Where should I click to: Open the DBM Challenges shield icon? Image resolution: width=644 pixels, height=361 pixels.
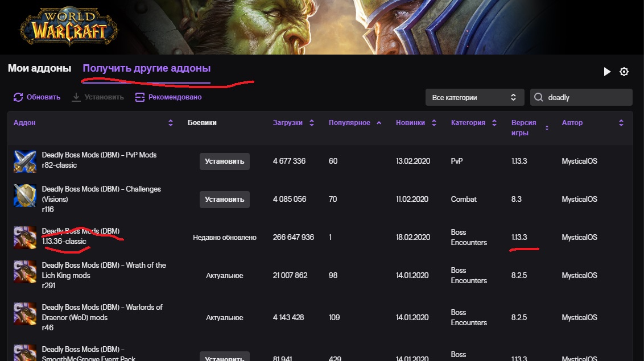point(25,195)
